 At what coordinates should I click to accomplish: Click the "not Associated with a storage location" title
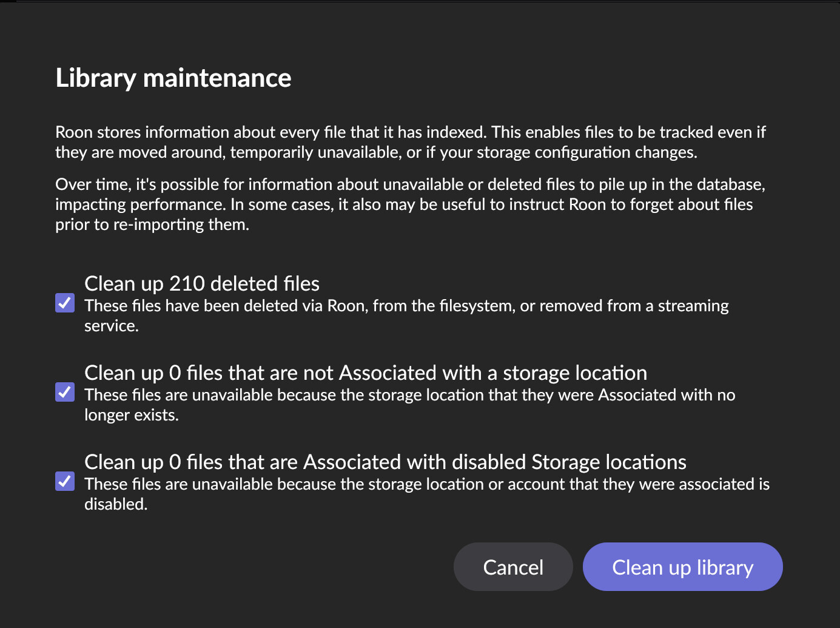coord(366,373)
